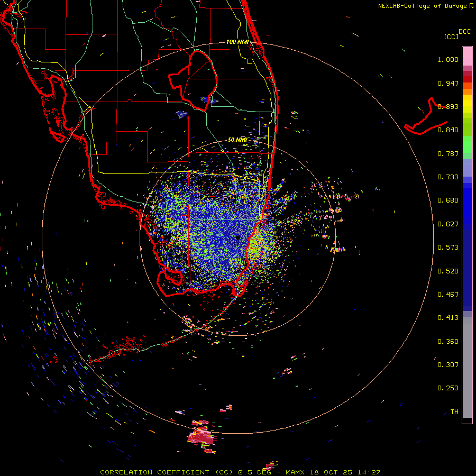Select the 0.253 scale value
The height and width of the screenshot is (476, 476).
click(448, 388)
